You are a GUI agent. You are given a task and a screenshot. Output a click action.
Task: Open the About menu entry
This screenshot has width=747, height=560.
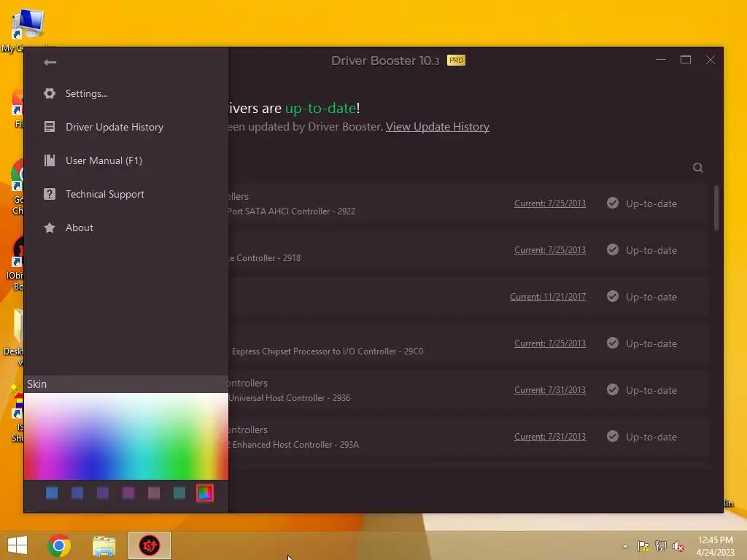79,227
